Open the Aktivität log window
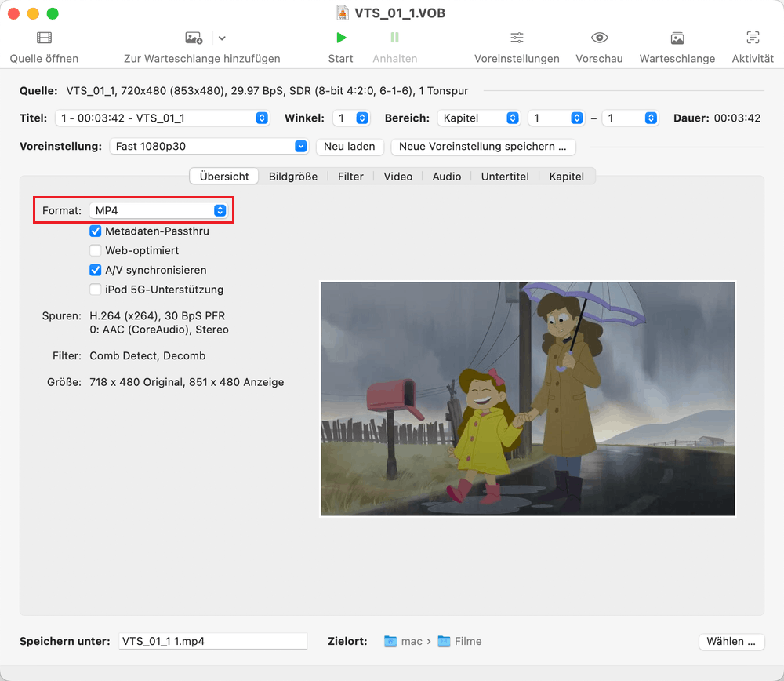 click(752, 37)
